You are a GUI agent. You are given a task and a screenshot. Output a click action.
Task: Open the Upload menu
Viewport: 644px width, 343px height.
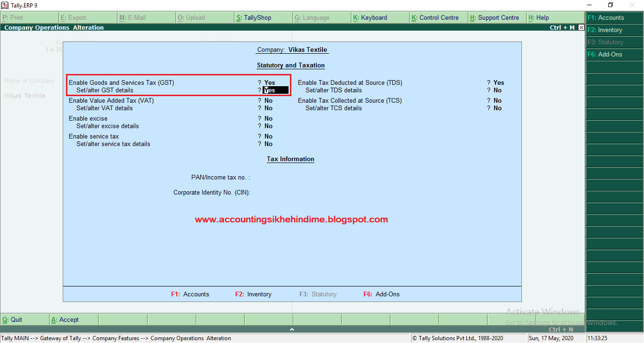tap(205, 17)
